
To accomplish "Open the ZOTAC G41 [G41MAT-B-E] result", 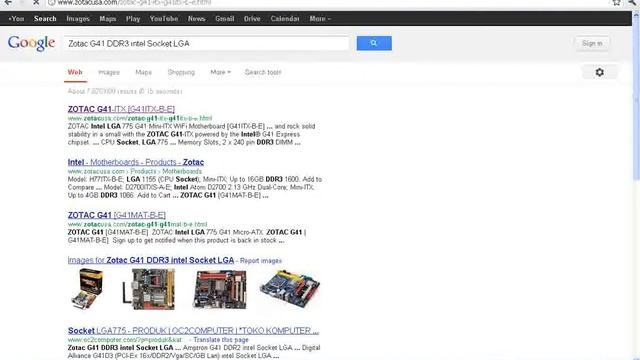I will (117, 215).
